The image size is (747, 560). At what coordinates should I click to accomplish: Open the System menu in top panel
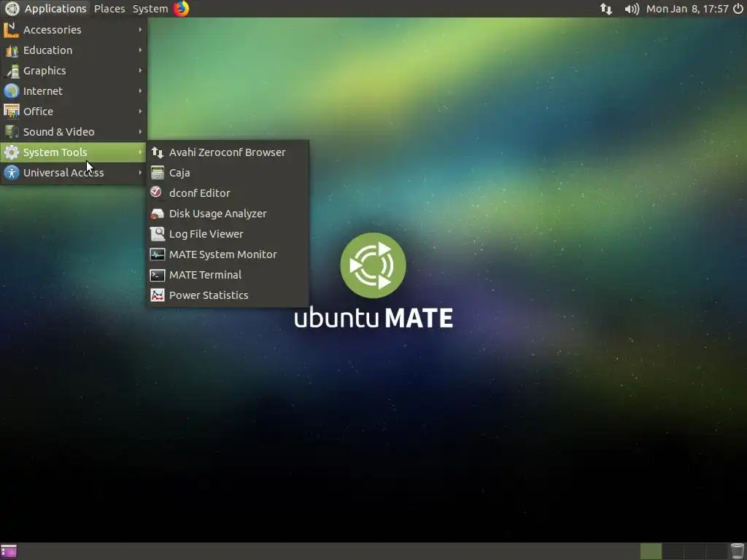pyautogui.click(x=150, y=9)
